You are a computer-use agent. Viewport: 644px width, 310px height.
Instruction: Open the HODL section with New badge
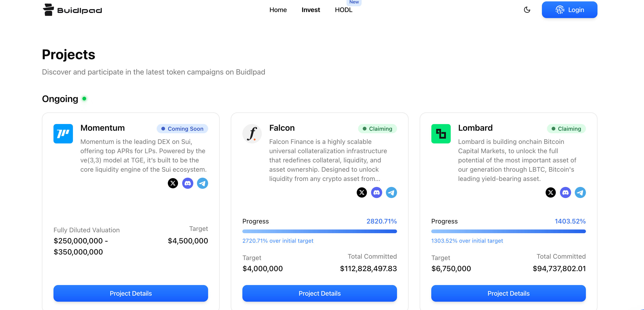point(344,10)
